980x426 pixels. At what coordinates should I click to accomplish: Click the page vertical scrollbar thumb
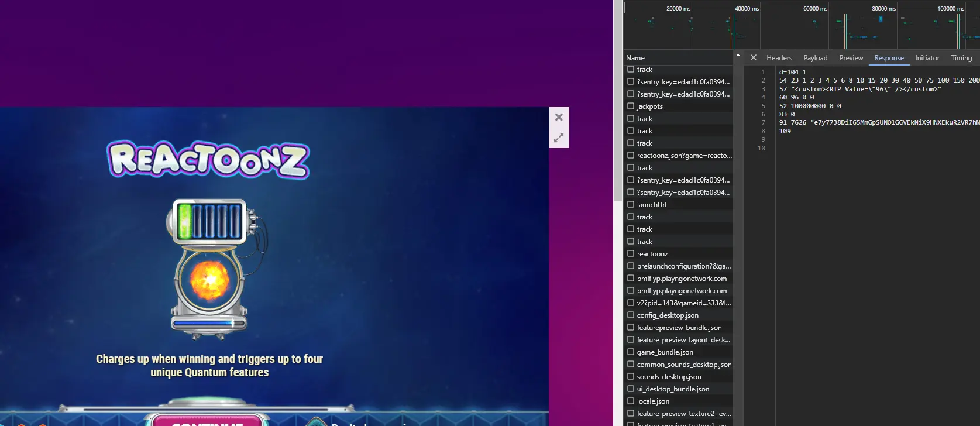(618, 101)
